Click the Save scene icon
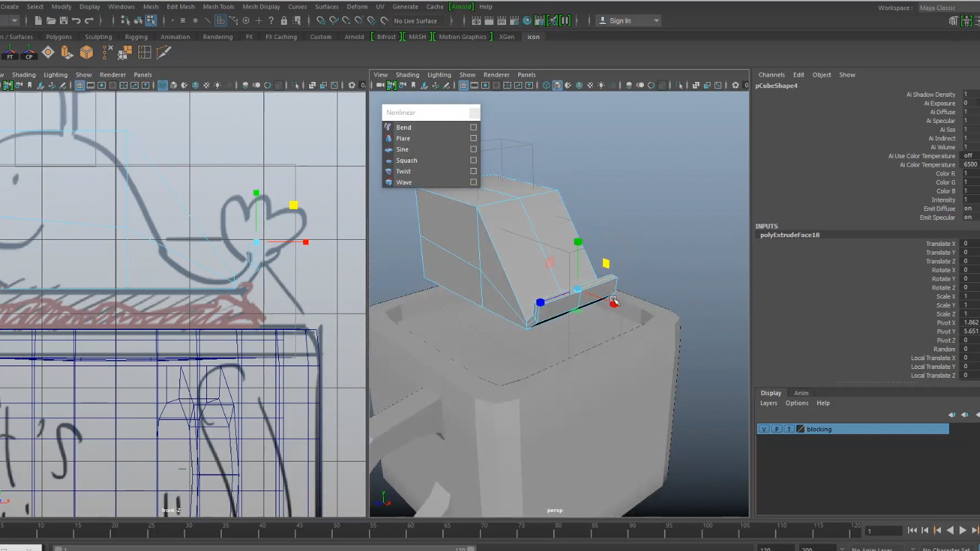The width and height of the screenshot is (980, 551). 63,21
